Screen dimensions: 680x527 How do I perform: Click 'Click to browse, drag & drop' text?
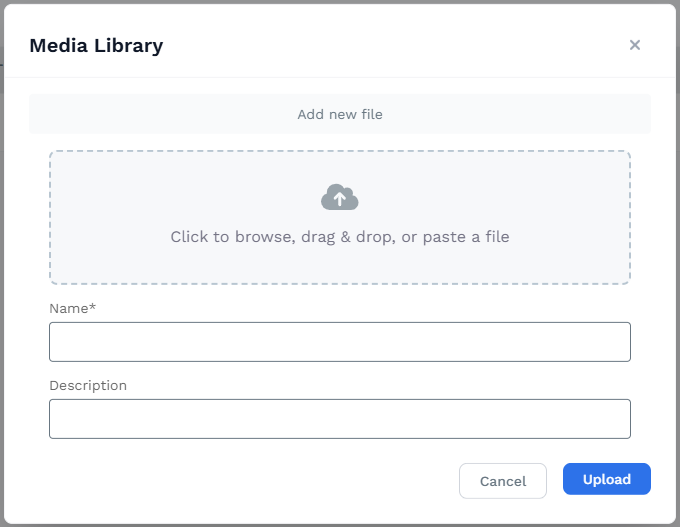[x=283, y=237]
